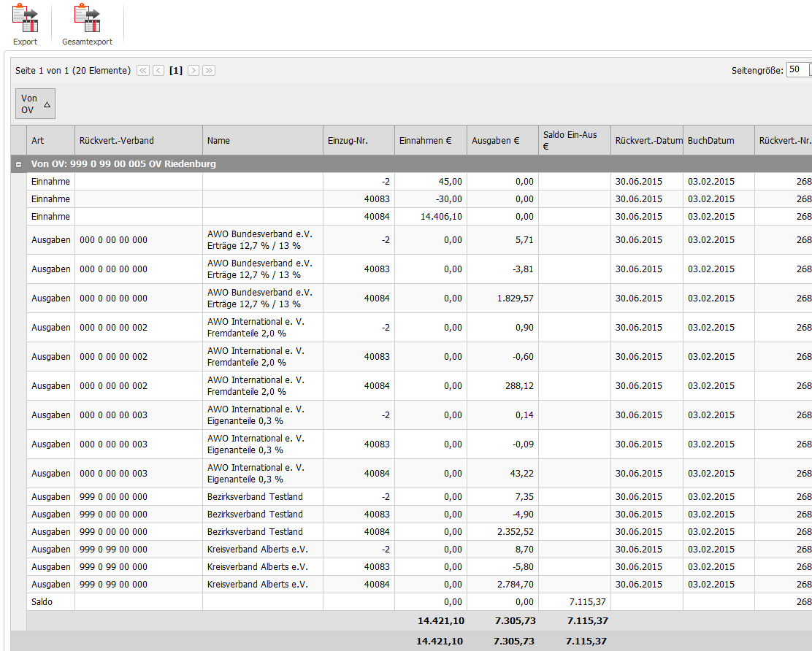Viewport: 812px width, 651px height.
Task: Click the Seitengröße input field
Action: click(798, 70)
